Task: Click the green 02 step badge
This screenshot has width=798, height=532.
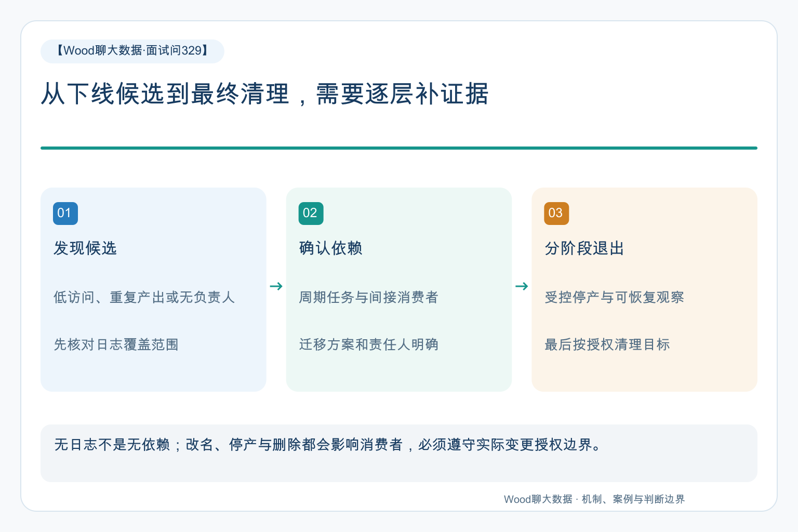Action: [311, 213]
